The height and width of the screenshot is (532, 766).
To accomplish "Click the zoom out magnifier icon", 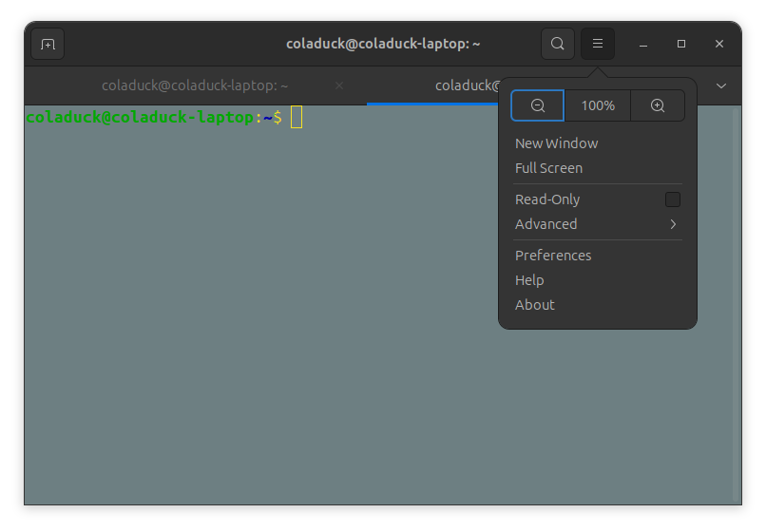I will [x=538, y=105].
